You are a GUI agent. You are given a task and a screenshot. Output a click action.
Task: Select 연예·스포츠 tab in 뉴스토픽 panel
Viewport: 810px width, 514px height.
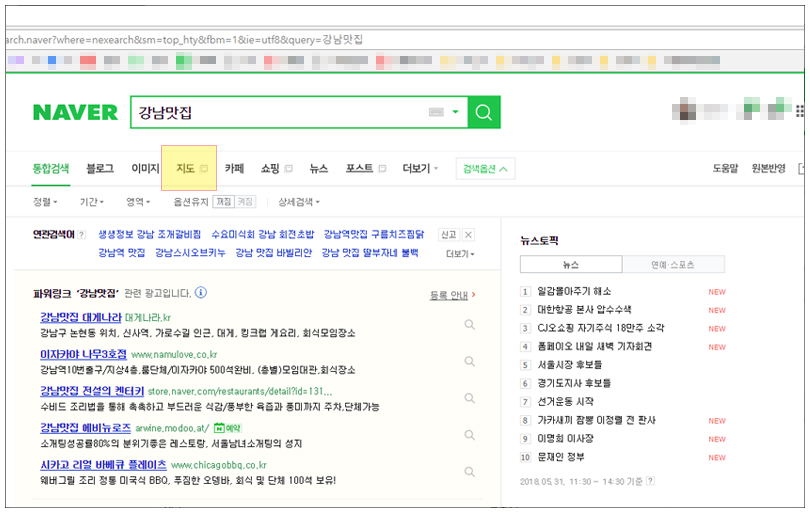(x=673, y=264)
